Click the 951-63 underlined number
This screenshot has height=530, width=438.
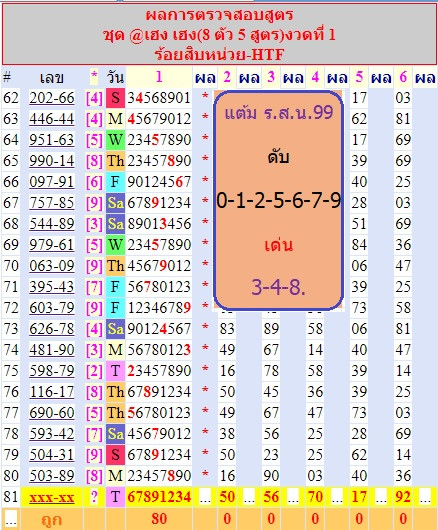point(52,140)
